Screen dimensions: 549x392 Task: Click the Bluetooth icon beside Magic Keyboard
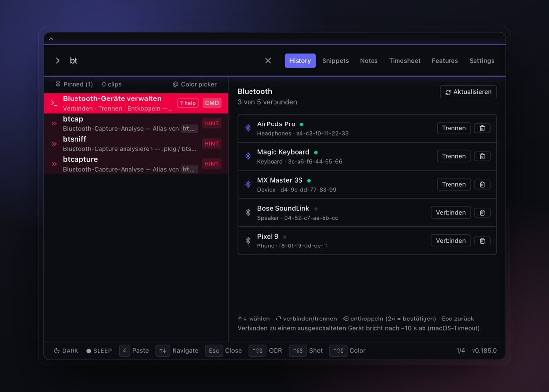point(248,156)
